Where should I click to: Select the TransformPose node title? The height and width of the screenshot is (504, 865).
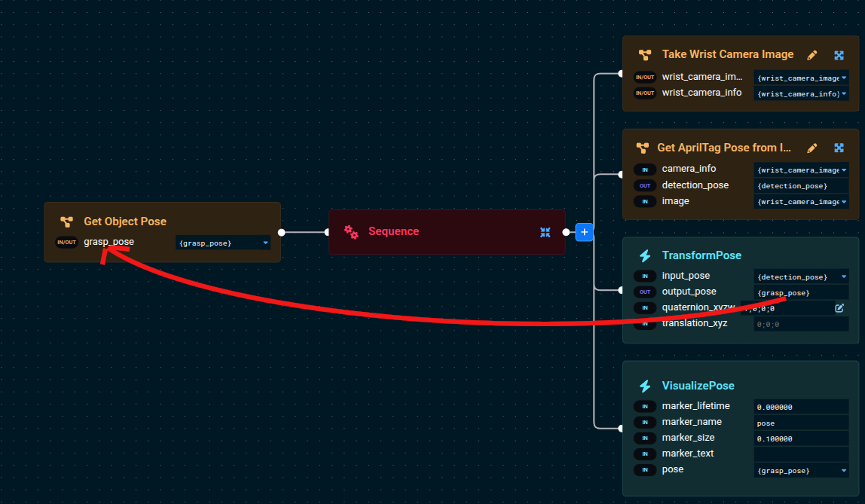click(x=701, y=255)
